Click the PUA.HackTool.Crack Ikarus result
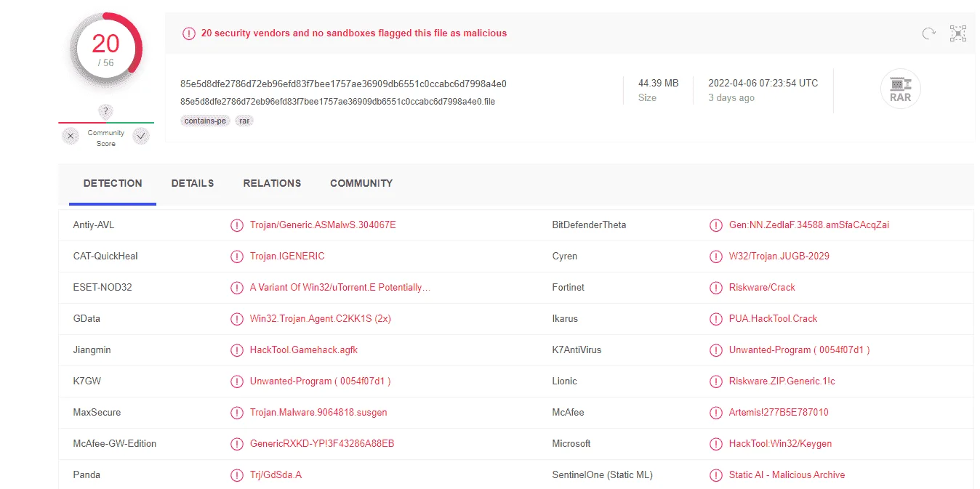Image resolution: width=980 pixels, height=489 pixels. pos(773,319)
